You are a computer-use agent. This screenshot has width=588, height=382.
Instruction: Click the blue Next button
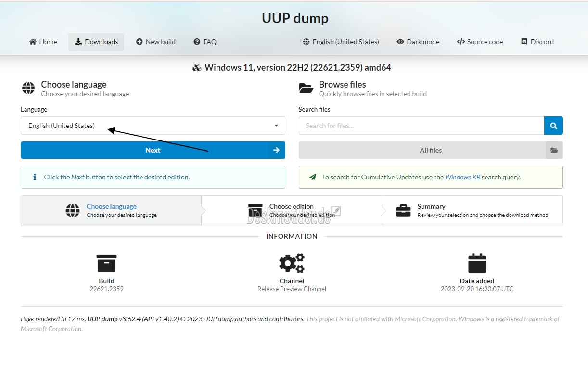153,150
